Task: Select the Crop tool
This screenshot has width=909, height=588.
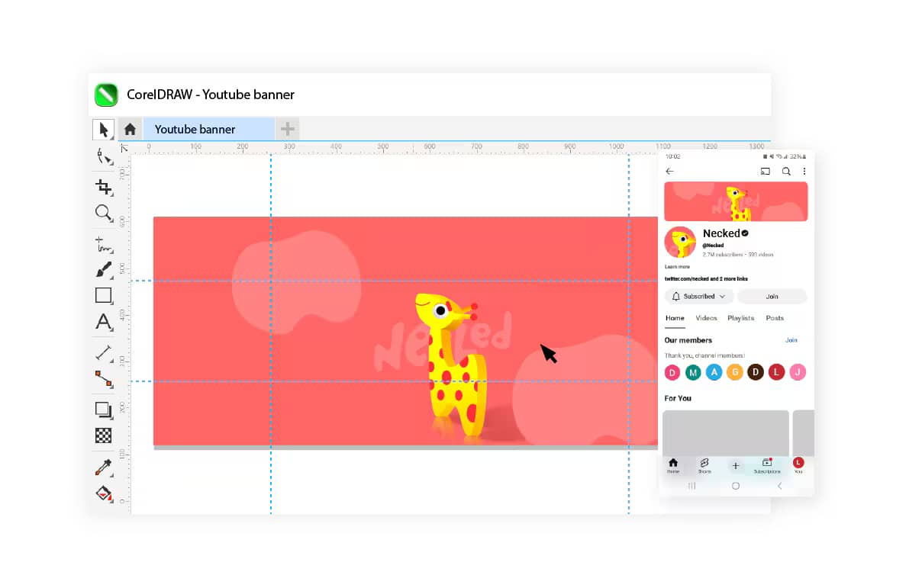Action: [105, 187]
